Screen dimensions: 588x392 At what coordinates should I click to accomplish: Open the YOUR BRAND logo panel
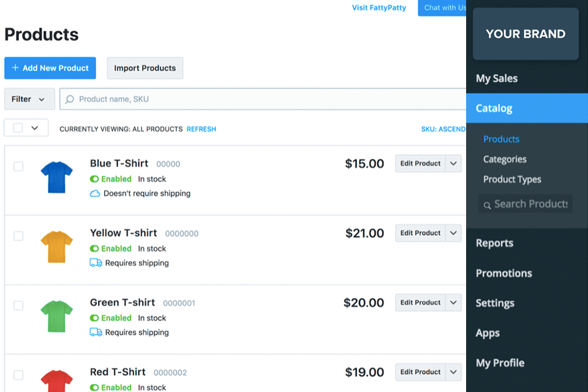(x=525, y=34)
